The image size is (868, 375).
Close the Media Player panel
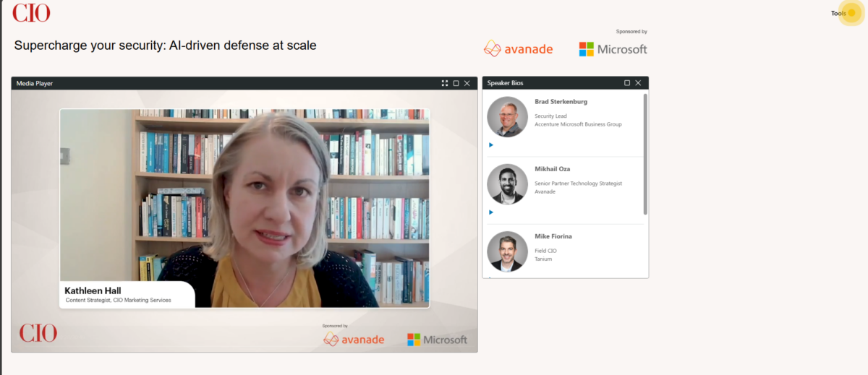point(467,83)
